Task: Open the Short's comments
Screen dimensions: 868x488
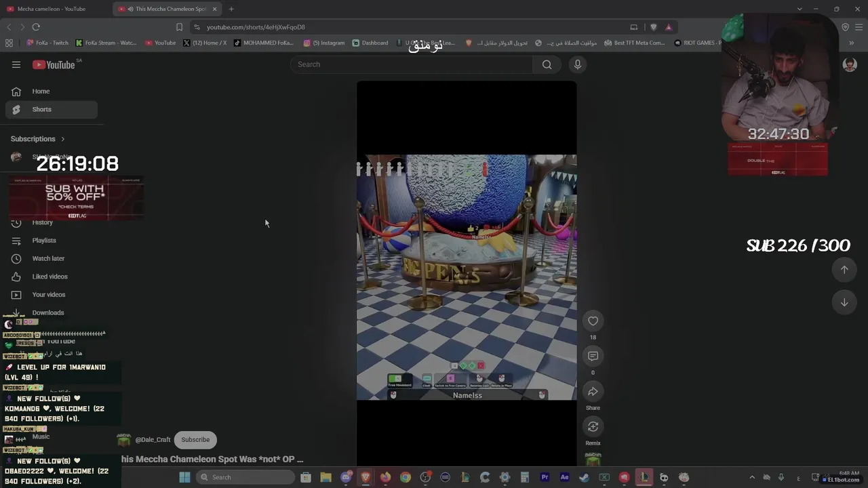Action: coord(593,357)
